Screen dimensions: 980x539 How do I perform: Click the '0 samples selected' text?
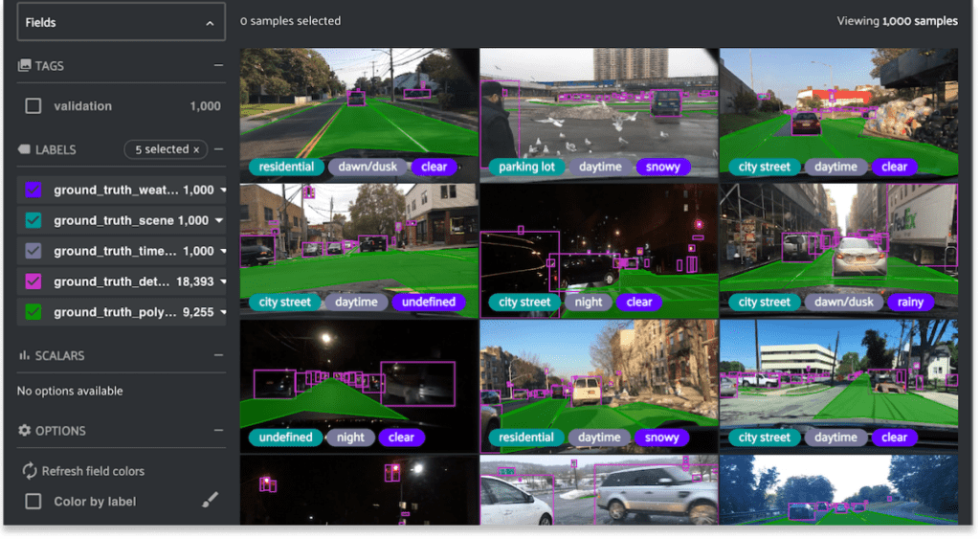pyautogui.click(x=291, y=21)
